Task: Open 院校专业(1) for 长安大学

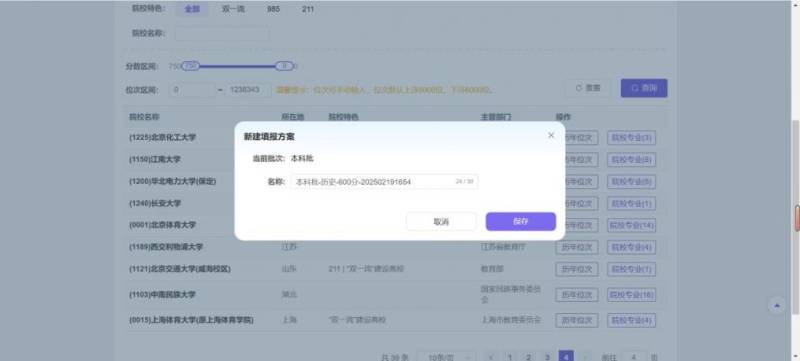Action: [x=631, y=203]
